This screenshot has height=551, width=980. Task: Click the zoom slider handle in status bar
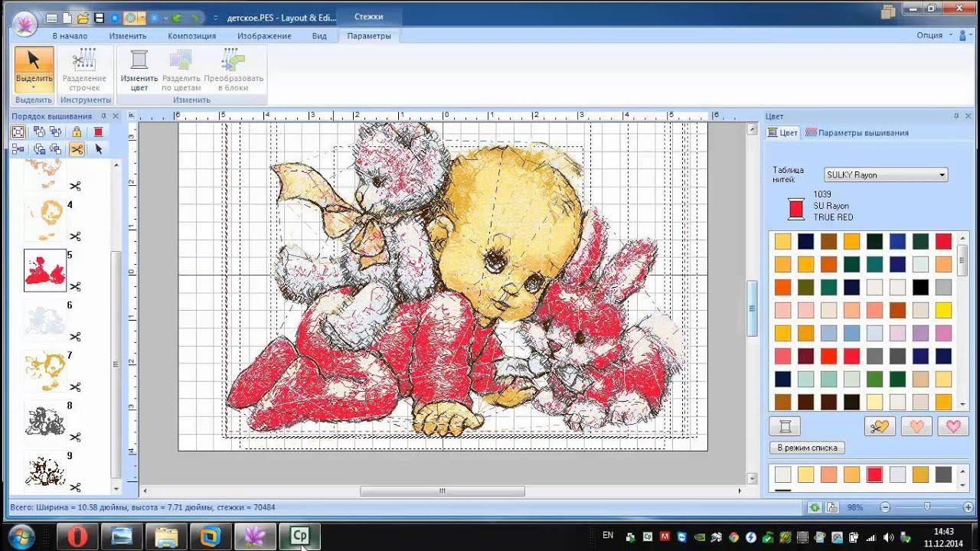coord(927,507)
